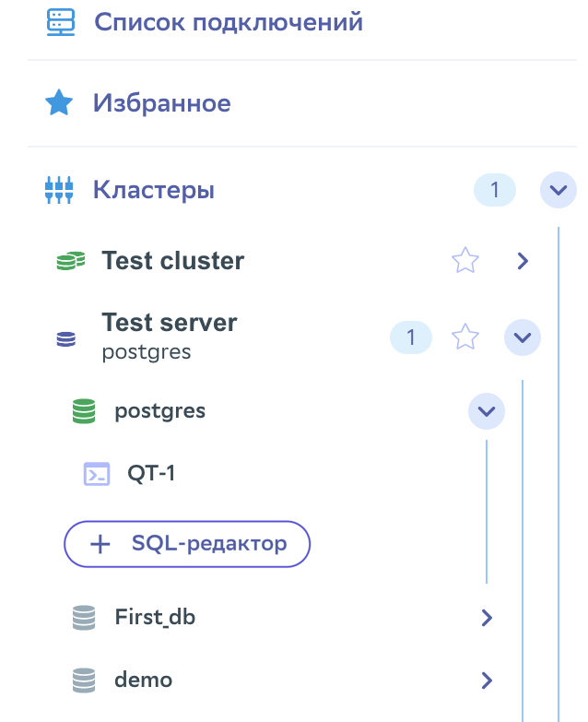Click the Кластеры cluster icon
The width and height of the screenshot is (588, 722).
click(59, 190)
